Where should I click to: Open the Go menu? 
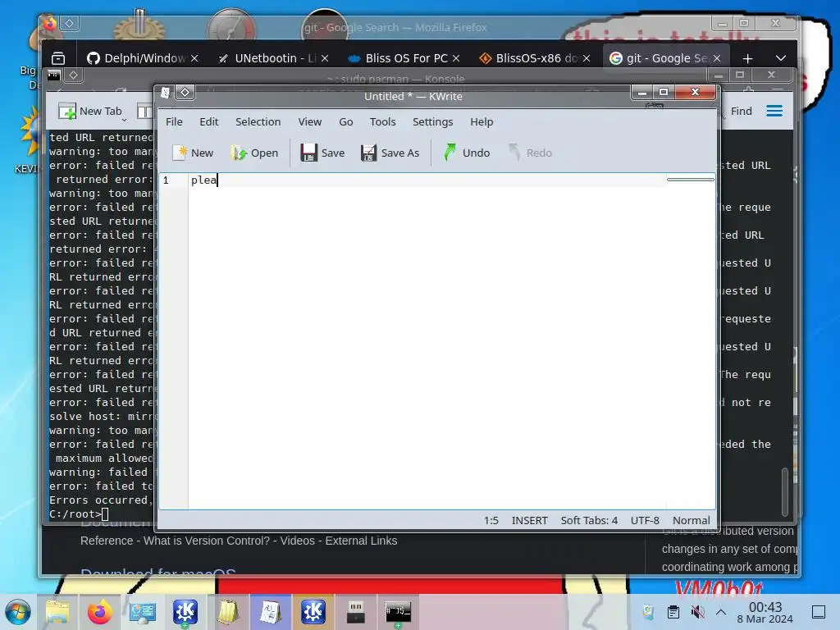tap(346, 121)
